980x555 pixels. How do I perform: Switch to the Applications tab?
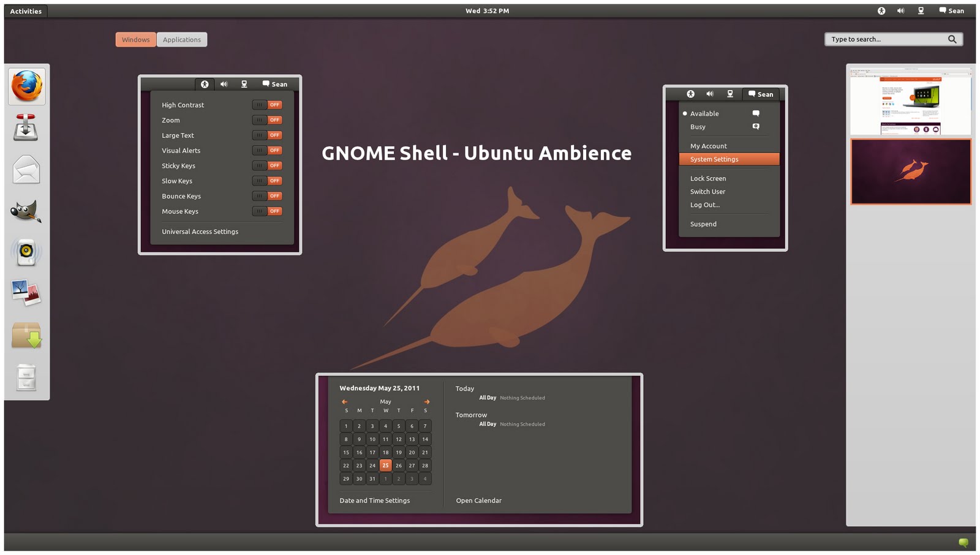182,39
